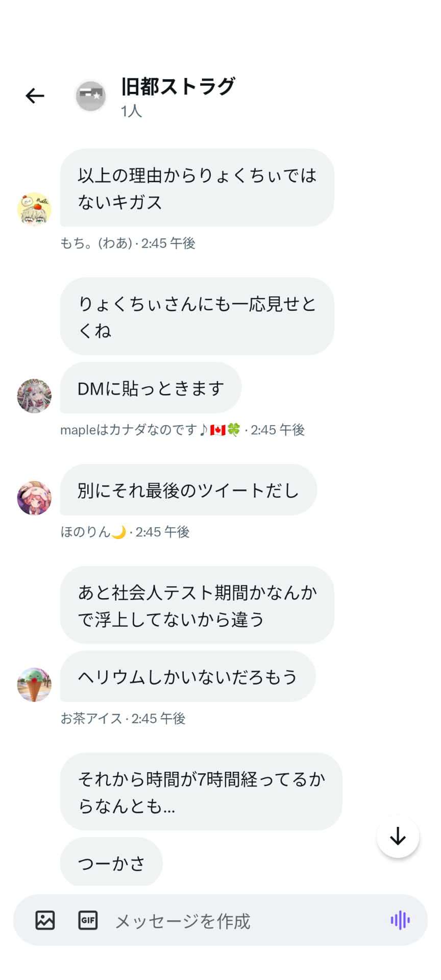Open お茶アイス ice cream avatar
The height and width of the screenshot is (980, 441).
(x=34, y=684)
